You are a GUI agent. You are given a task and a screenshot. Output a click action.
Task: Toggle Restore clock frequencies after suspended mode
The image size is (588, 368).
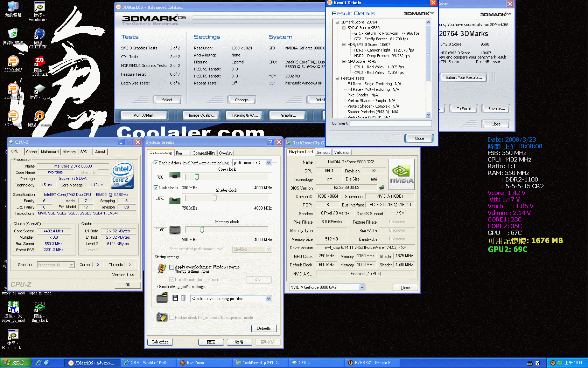point(172,318)
